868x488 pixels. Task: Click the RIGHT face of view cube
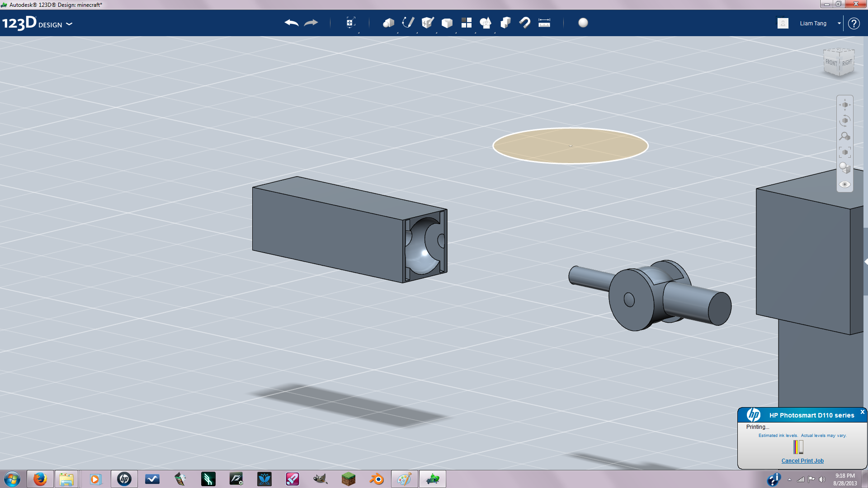point(847,63)
